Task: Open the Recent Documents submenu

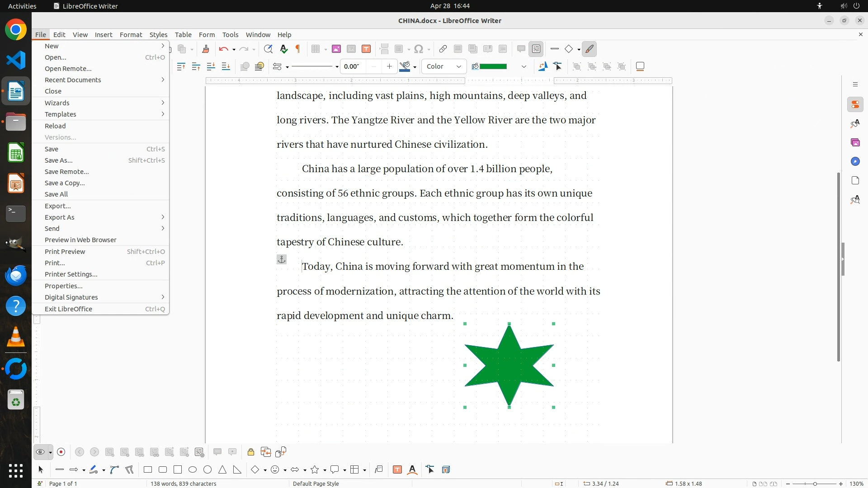Action: pos(73,80)
